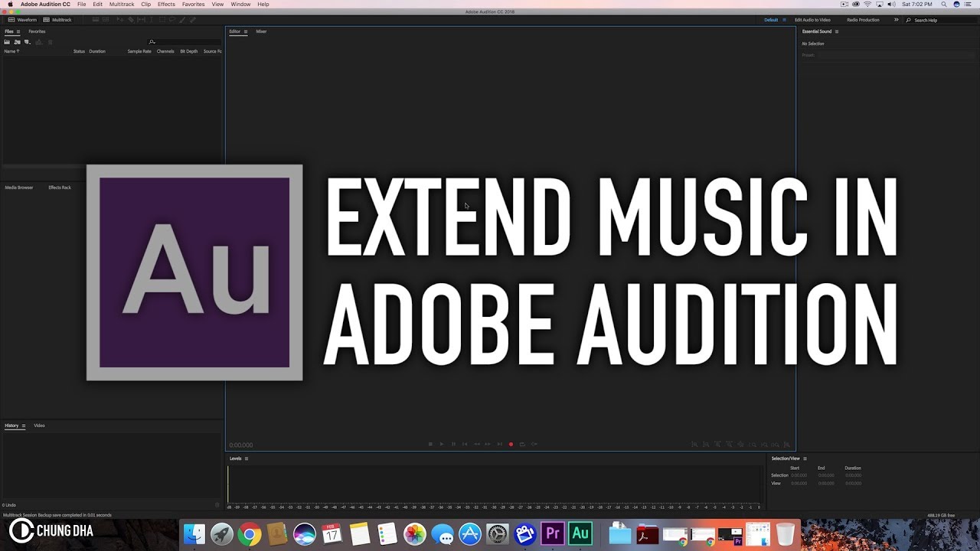This screenshot has width=980, height=551.
Task: Select the Favorites panel tab
Action: (37, 31)
